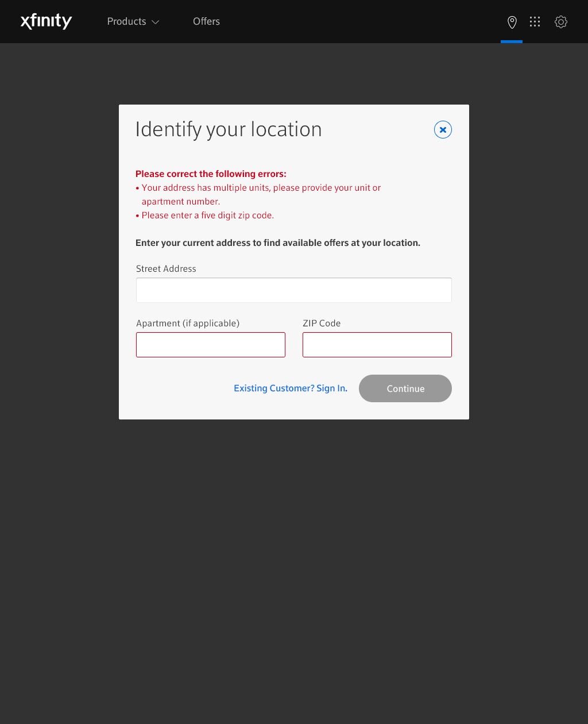Open the settings gear icon
This screenshot has width=588, height=724.
(x=561, y=22)
